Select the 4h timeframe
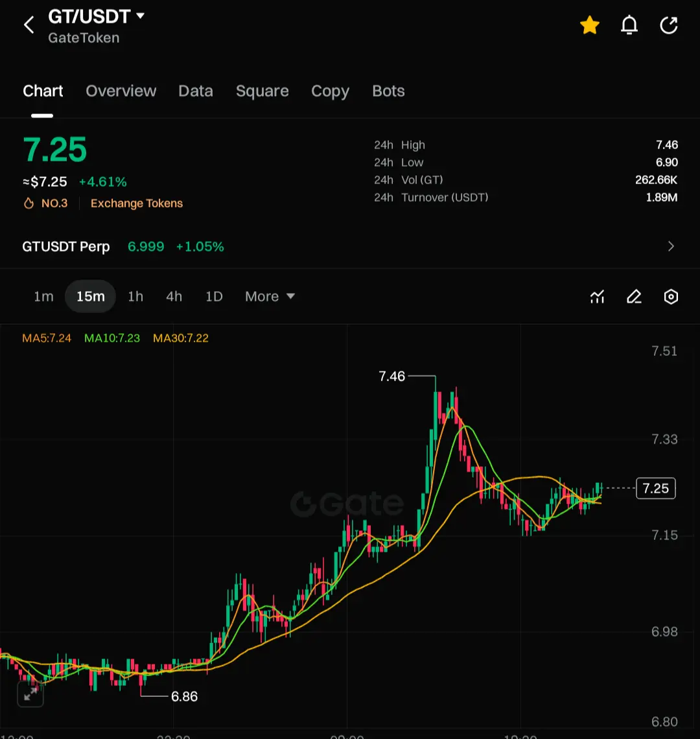 click(x=174, y=296)
